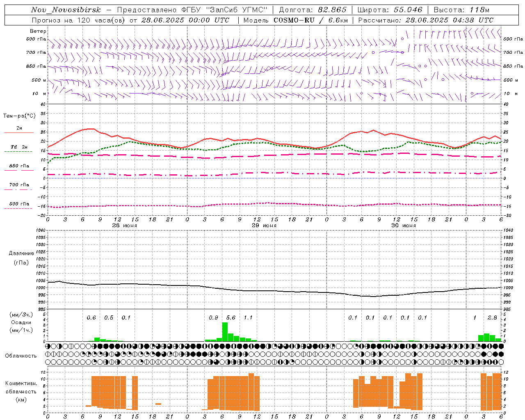The width and height of the screenshot is (525, 420).
Task: Click the (мм/1ч.) unit label
Action: point(21,330)
